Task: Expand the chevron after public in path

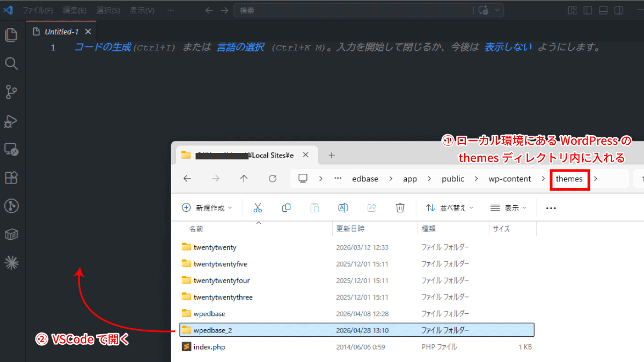Action: click(476, 179)
